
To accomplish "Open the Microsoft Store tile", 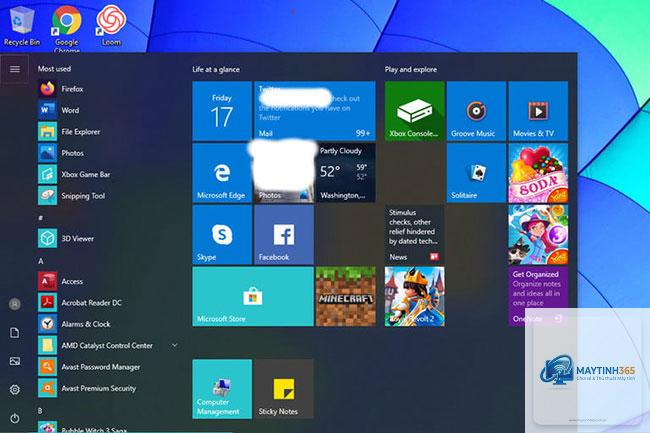I will (253, 296).
